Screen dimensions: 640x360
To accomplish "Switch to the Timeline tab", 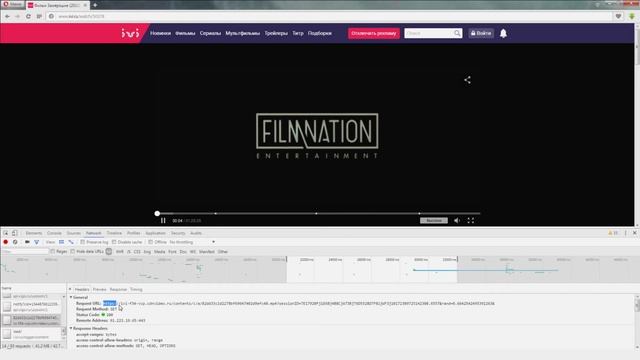I will [x=114, y=233].
